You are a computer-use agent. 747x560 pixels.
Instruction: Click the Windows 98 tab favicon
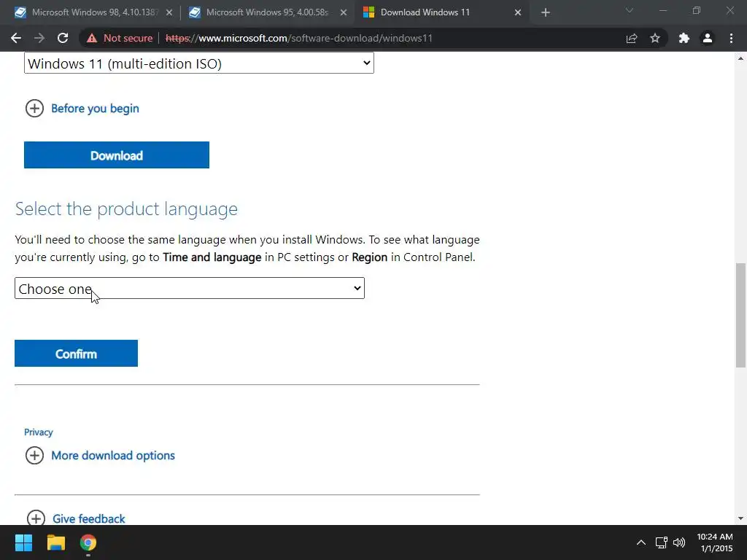pos(20,12)
